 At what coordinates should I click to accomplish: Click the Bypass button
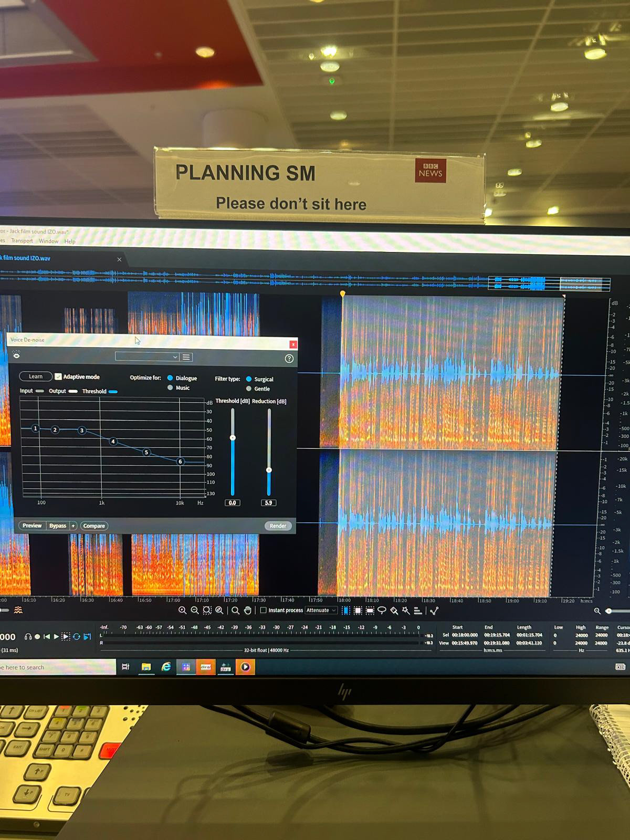coord(58,526)
